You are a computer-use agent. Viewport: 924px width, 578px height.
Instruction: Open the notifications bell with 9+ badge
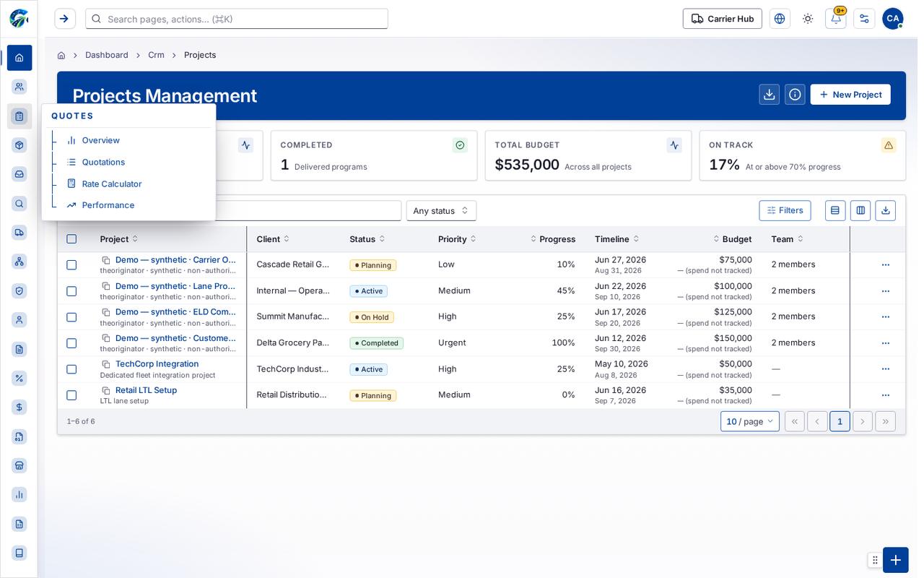pyautogui.click(x=836, y=19)
